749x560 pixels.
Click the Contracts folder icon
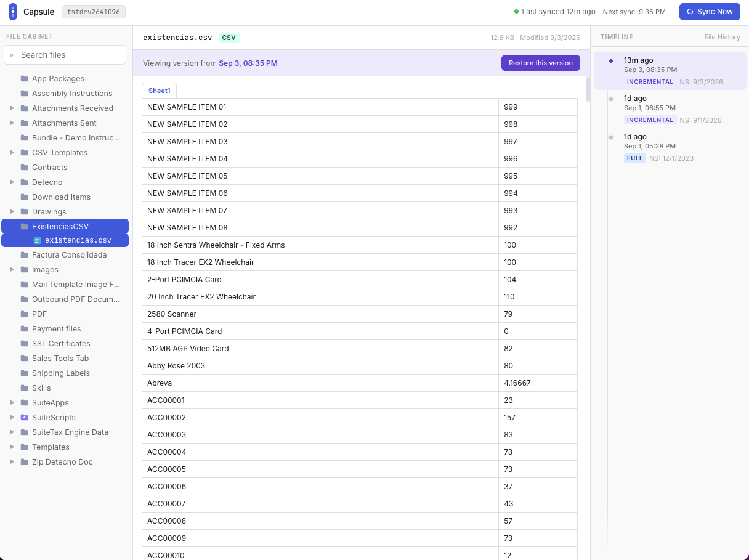click(x=25, y=168)
